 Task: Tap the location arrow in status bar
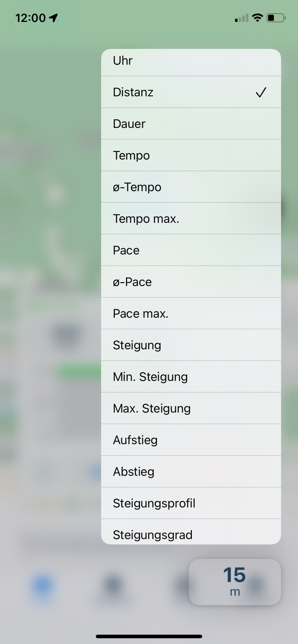(54, 18)
